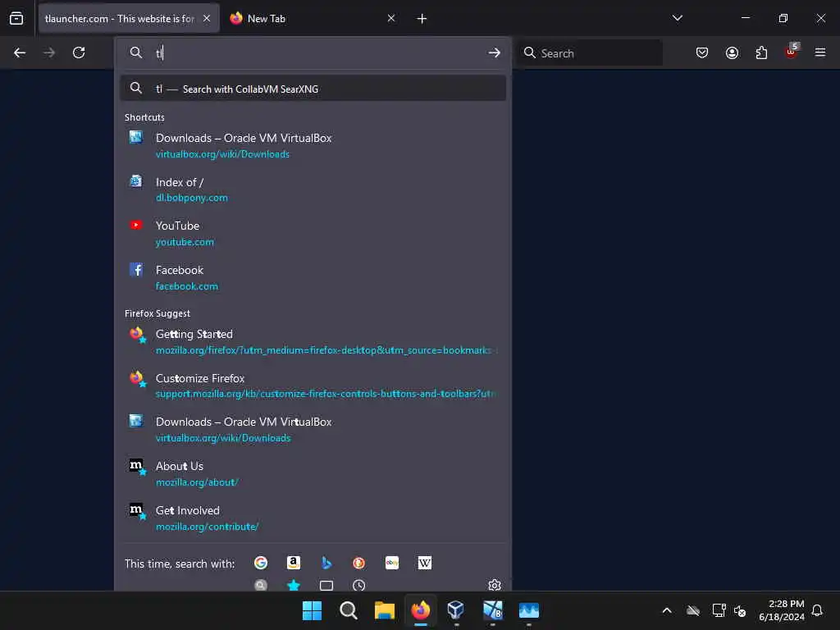Select the gray magnifier search engine icon
This screenshot has width=840, height=630.
pyautogui.click(x=261, y=585)
